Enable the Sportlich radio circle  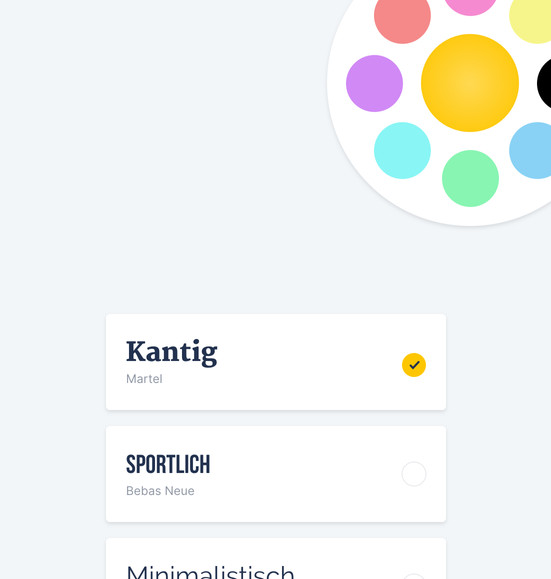(x=414, y=474)
